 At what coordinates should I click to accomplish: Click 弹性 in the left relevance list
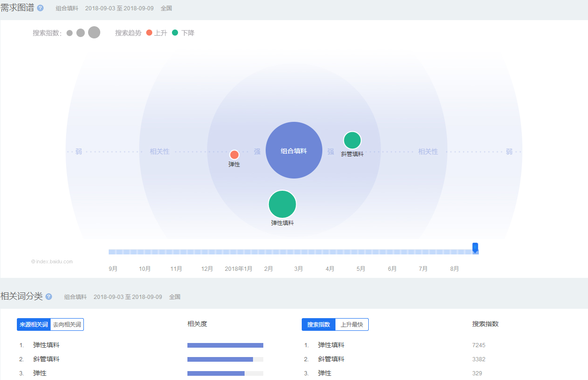point(40,373)
